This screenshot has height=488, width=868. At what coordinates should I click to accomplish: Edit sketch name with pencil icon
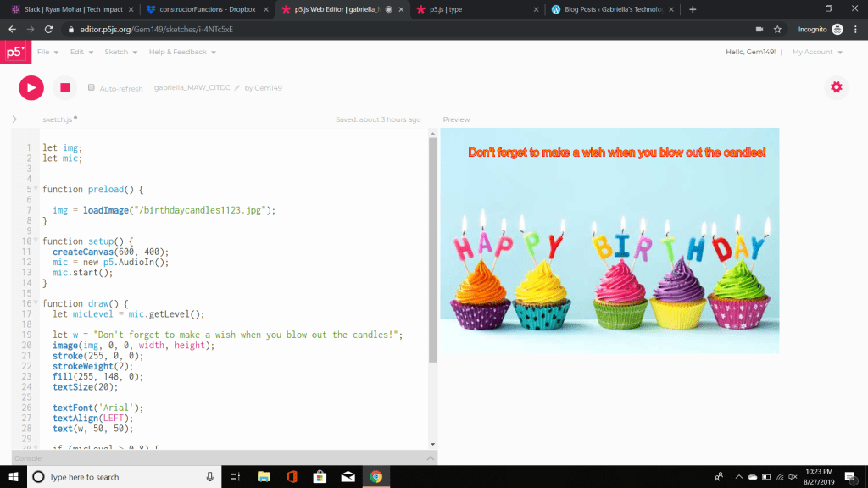(x=237, y=88)
